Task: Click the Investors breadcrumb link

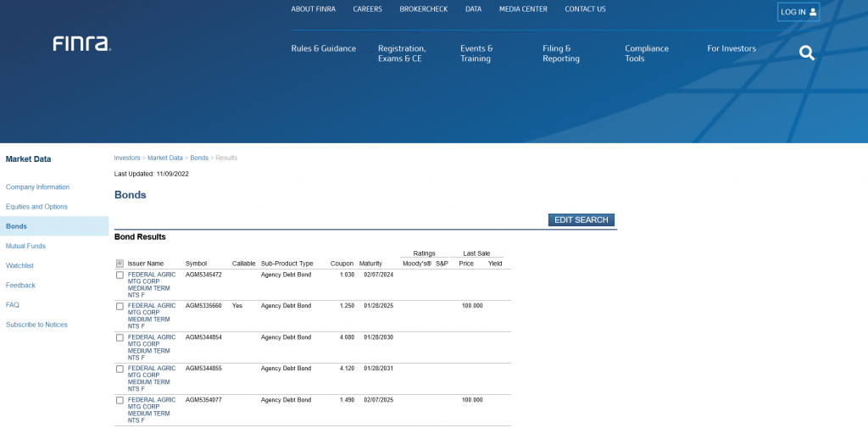Action: point(127,158)
